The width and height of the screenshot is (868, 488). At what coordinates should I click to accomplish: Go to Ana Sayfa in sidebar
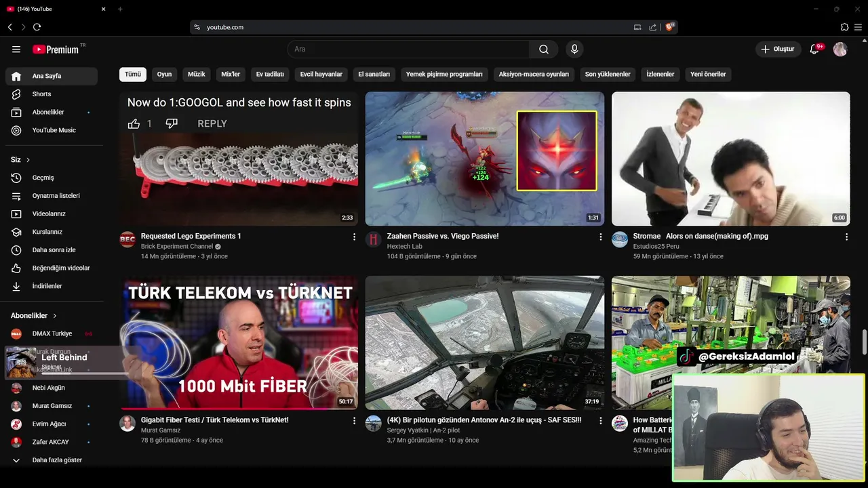(52, 76)
